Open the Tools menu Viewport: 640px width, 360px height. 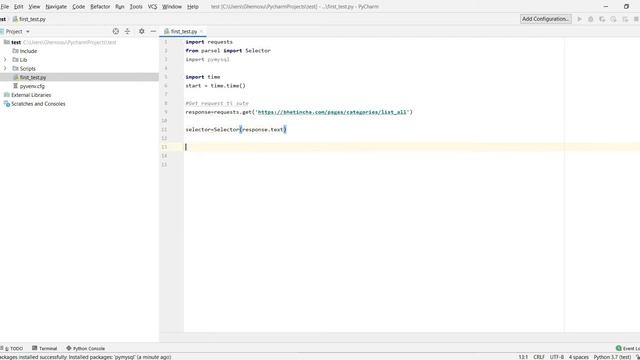coord(136,7)
